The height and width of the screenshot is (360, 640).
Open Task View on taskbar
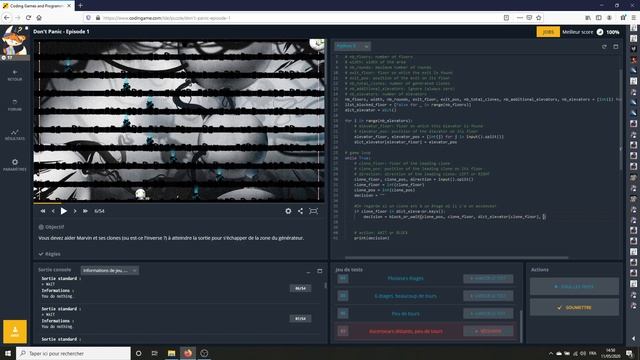155,353
